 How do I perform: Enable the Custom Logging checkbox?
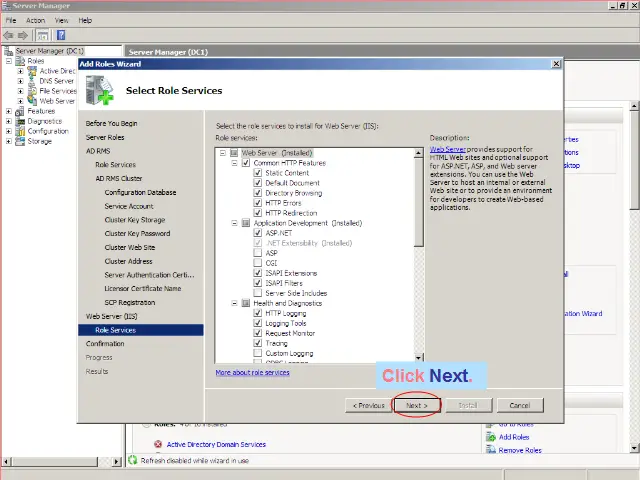[258, 353]
